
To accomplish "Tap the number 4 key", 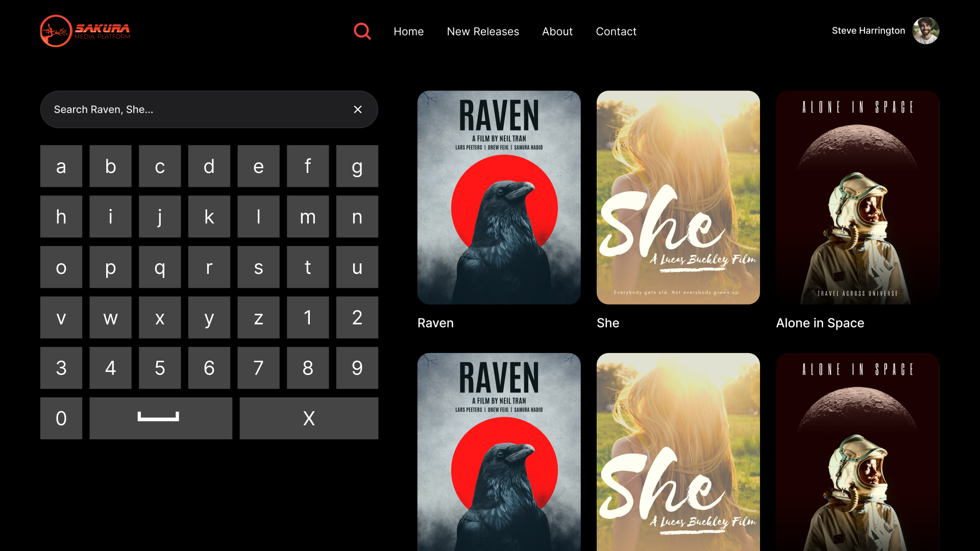I will (110, 368).
